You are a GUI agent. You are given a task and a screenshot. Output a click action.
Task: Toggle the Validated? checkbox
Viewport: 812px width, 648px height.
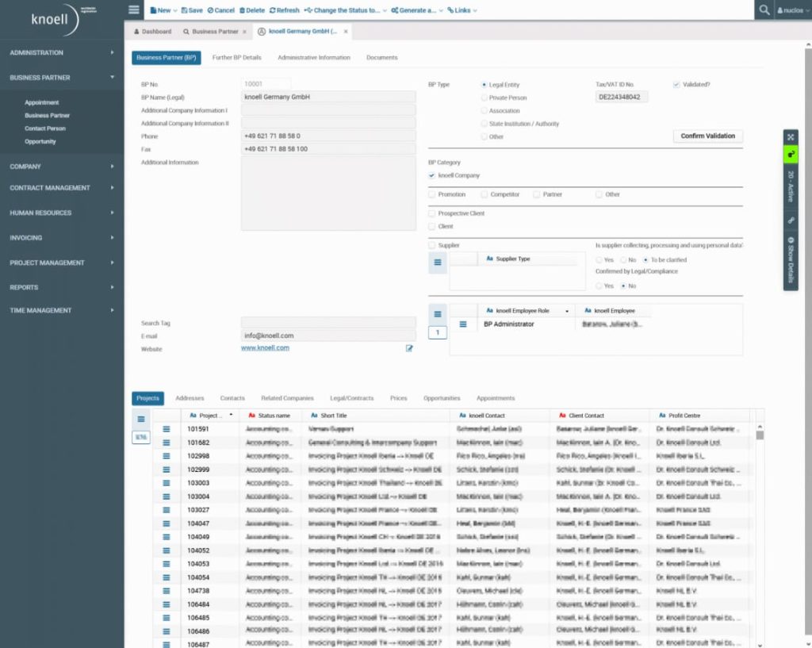point(676,84)
